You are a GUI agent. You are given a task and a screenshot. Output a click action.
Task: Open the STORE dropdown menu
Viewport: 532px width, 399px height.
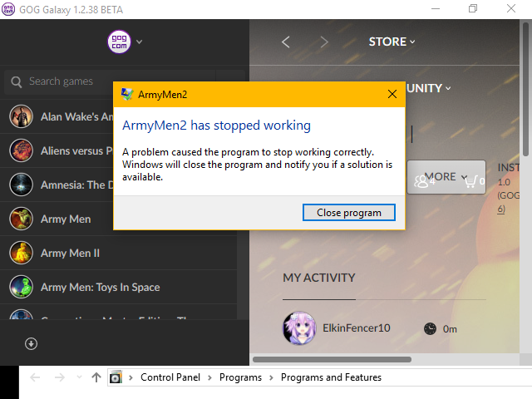[392, 42]
